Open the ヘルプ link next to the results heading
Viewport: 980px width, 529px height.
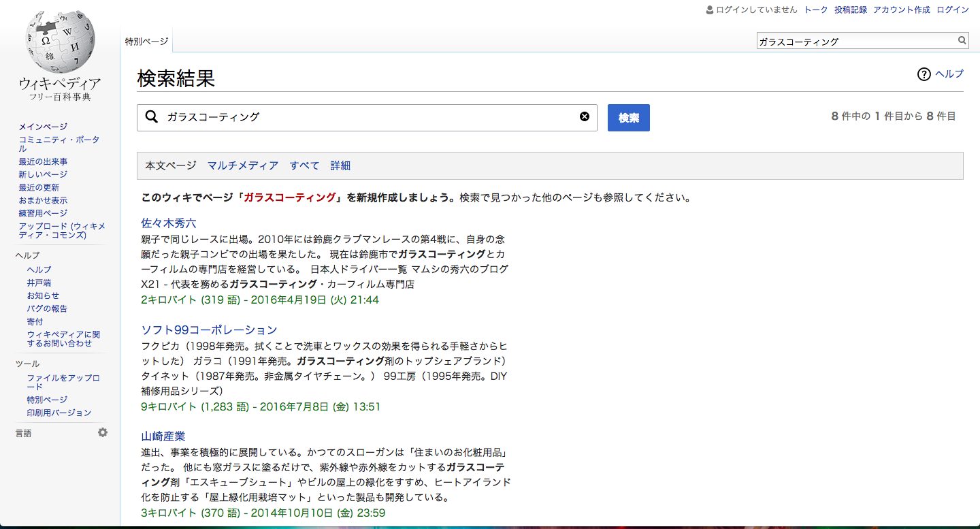[949, 74]
